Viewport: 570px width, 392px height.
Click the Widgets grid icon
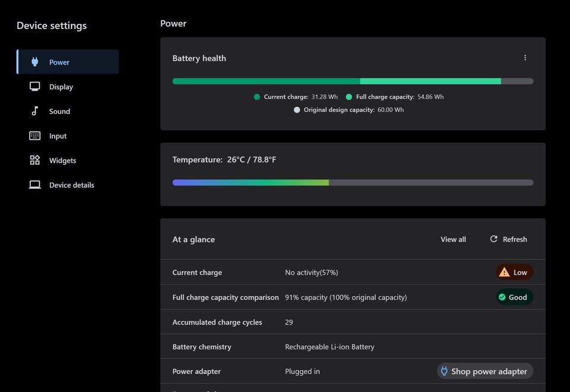[35, 160]
